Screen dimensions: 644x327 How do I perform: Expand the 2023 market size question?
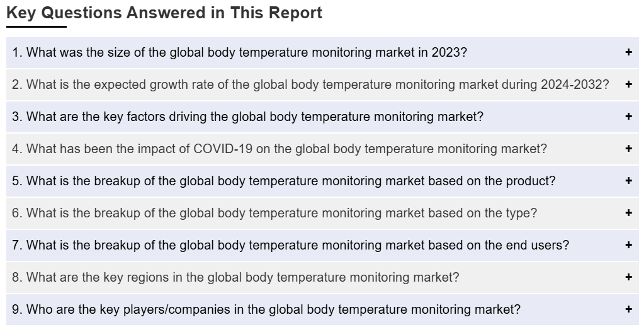(239, 52)
